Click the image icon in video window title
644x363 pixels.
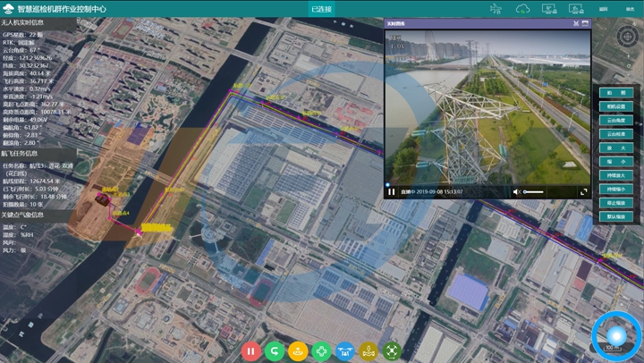[585, 23]
